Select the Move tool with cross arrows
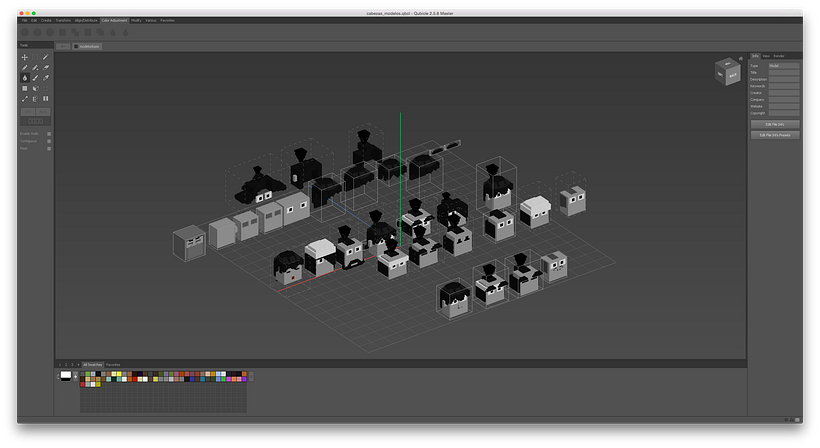 pyautogui.click(x=25, y=57)
